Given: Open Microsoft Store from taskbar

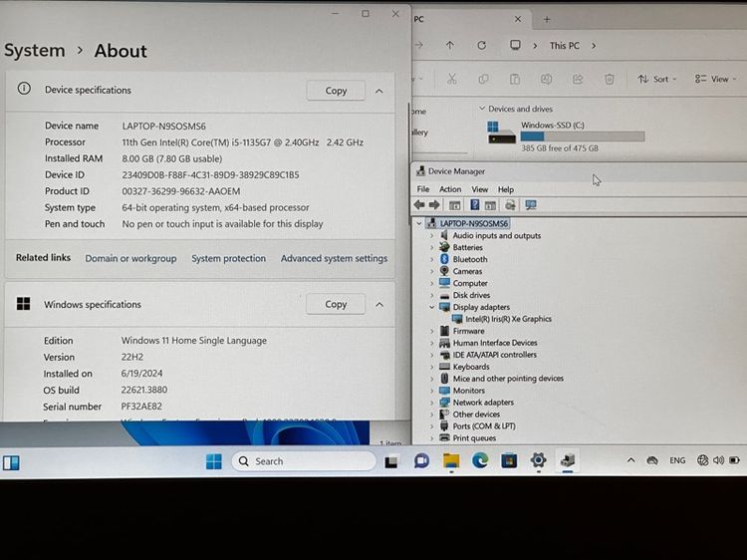Looking at the screenshot, I should pyautogui.click(x=509, y=461).
